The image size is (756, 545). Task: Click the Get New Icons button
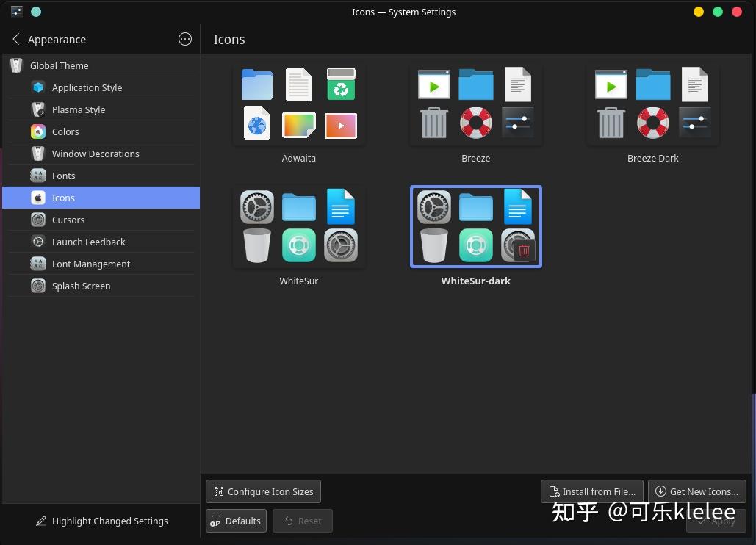696,491
